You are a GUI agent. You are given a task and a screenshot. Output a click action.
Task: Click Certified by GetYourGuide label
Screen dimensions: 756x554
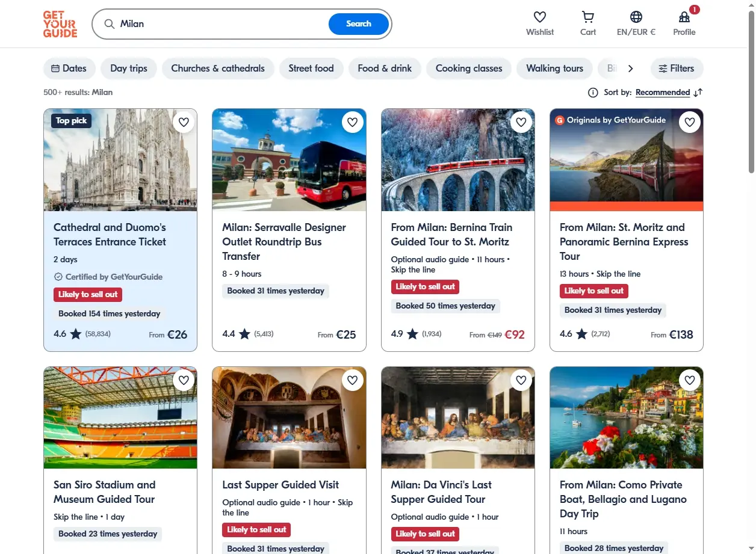point(108,277)
